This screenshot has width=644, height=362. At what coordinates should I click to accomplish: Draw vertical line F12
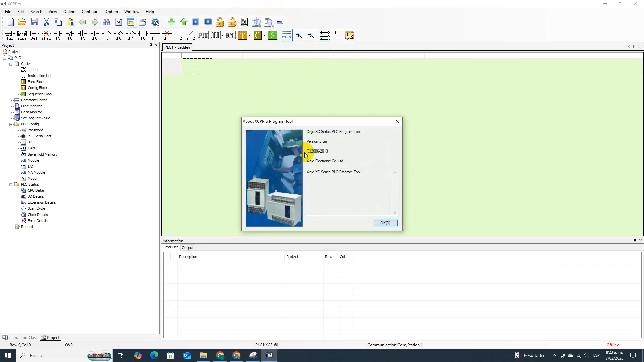(179, 35)
